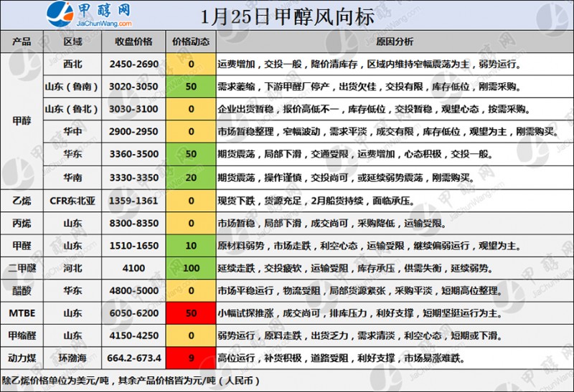Viewport: 574px width, 392px height.
Task: Select the 丙烯 product cell
Action: tap(22, 224)
